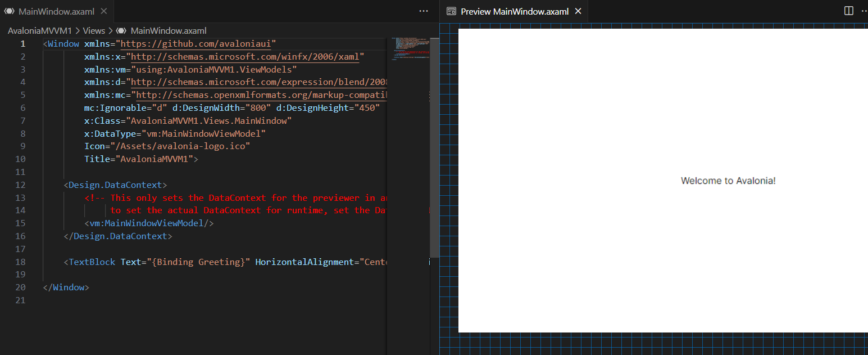Click line number 18 in gutter

[21, 262]
